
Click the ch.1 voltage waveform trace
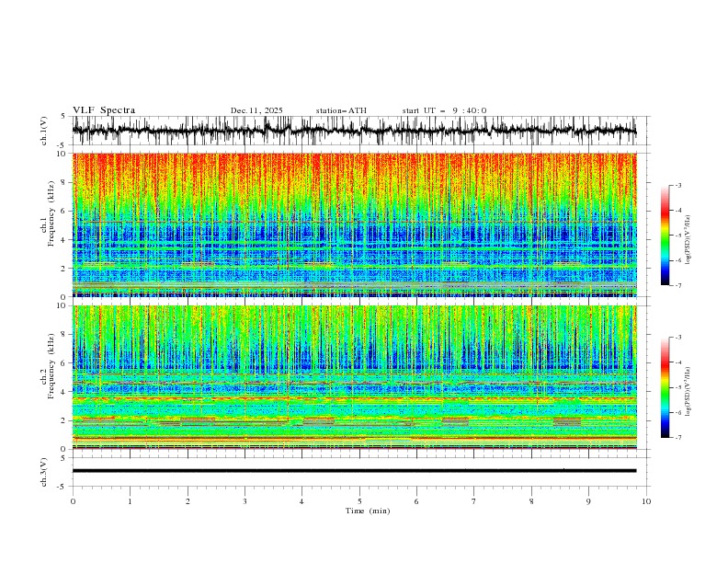(x=354, y=131)
